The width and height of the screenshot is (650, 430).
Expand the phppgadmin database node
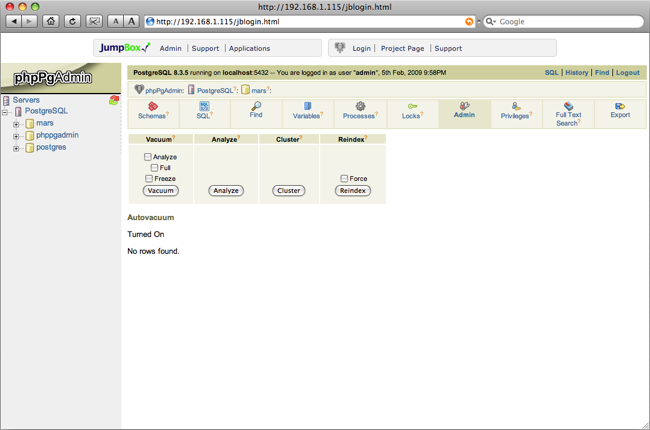coord(16,136)
